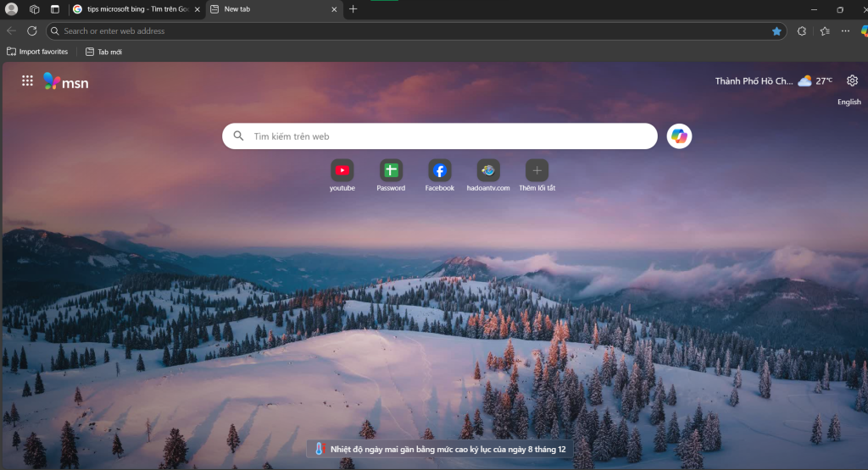Open the Facebook shortcut tile

[439, 170]
